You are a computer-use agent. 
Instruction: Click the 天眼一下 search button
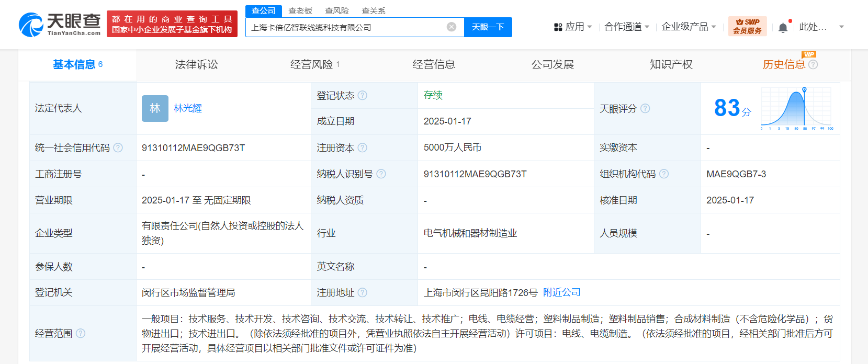pyautogui.click(x=488, y=27)
